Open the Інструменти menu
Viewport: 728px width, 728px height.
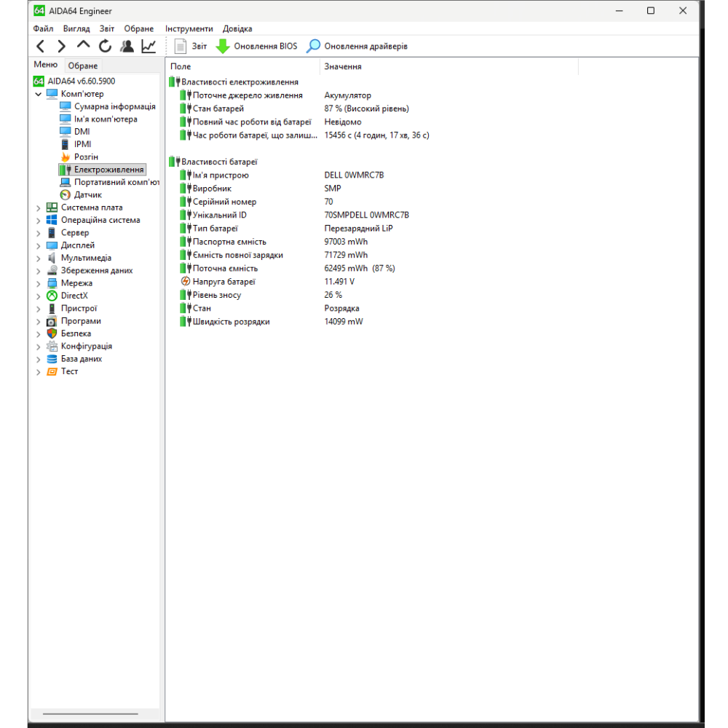[x=189, y=28]
